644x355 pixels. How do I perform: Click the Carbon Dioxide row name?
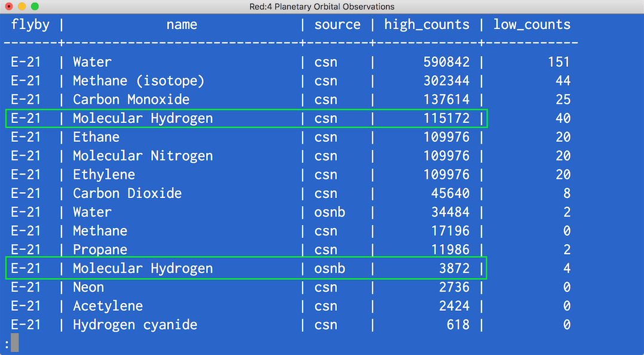click(127, 193)
